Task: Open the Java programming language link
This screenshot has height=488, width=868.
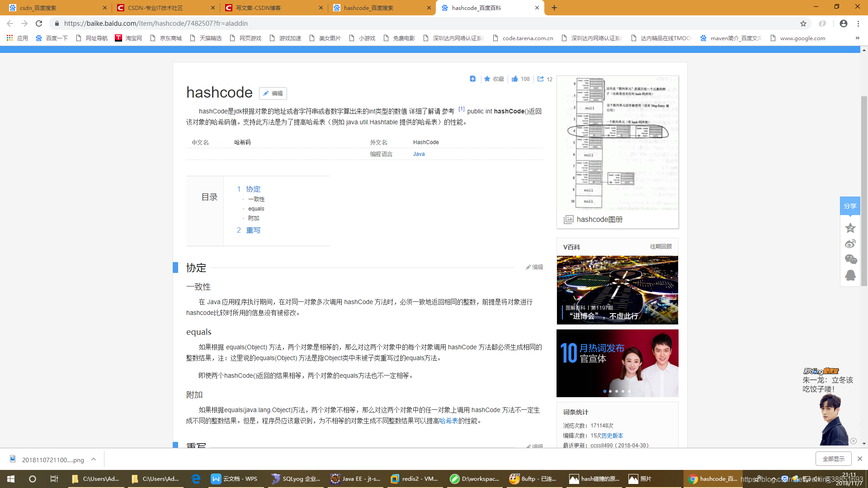Action: point(419,154)
